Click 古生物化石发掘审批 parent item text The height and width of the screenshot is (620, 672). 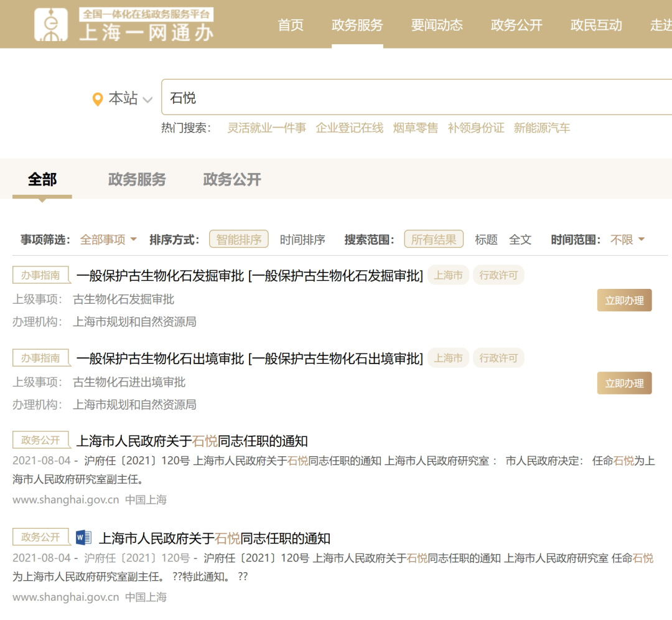123,299
